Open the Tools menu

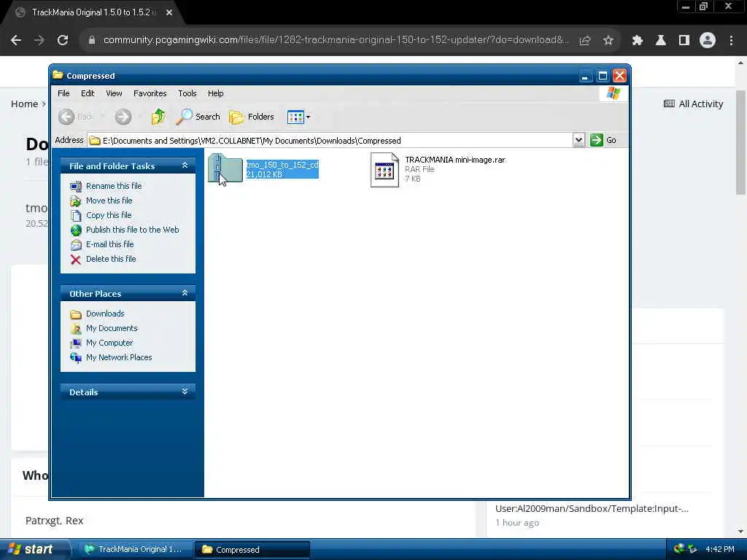point(187,93)
